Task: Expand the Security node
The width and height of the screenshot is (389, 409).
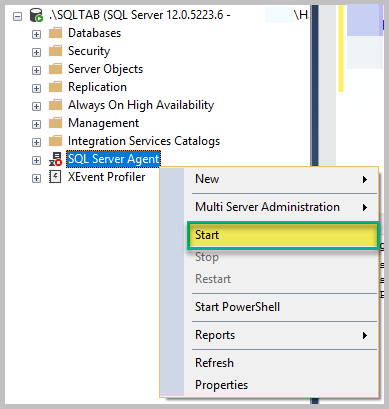Action: (36, 52)
